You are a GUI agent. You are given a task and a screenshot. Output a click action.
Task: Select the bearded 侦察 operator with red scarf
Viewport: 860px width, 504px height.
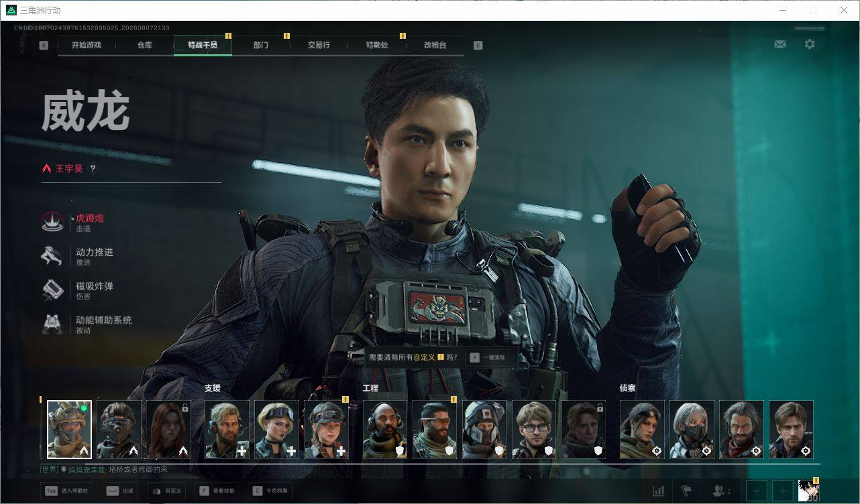click(741, 430)
